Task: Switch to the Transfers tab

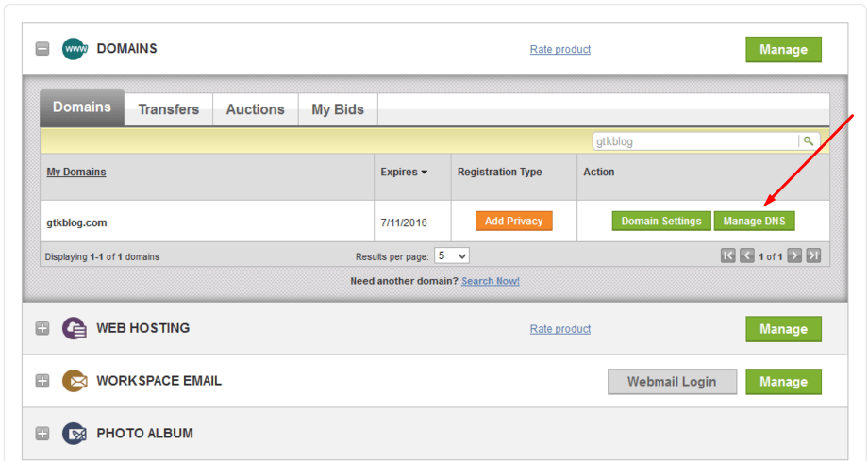Action: (168, 109)
